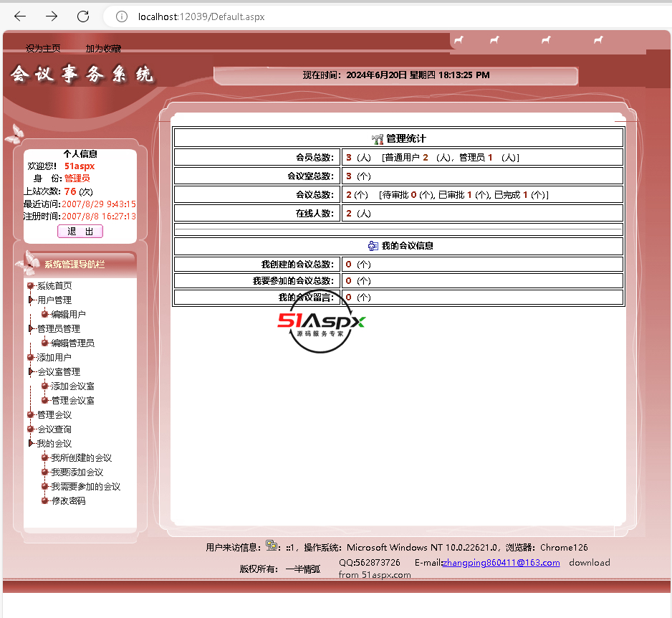Click the 我的会议信息 header icon
672x618 pixels.
coord(373,246)
